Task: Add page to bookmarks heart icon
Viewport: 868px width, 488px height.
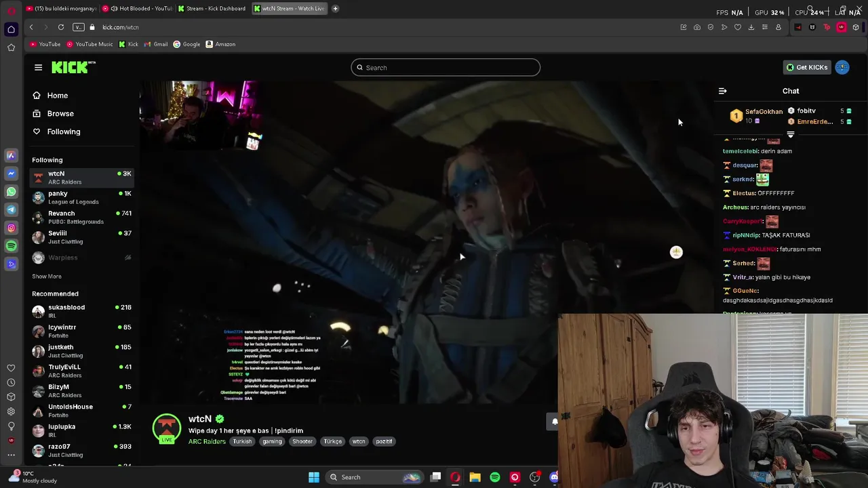Action: pos(738,27)
